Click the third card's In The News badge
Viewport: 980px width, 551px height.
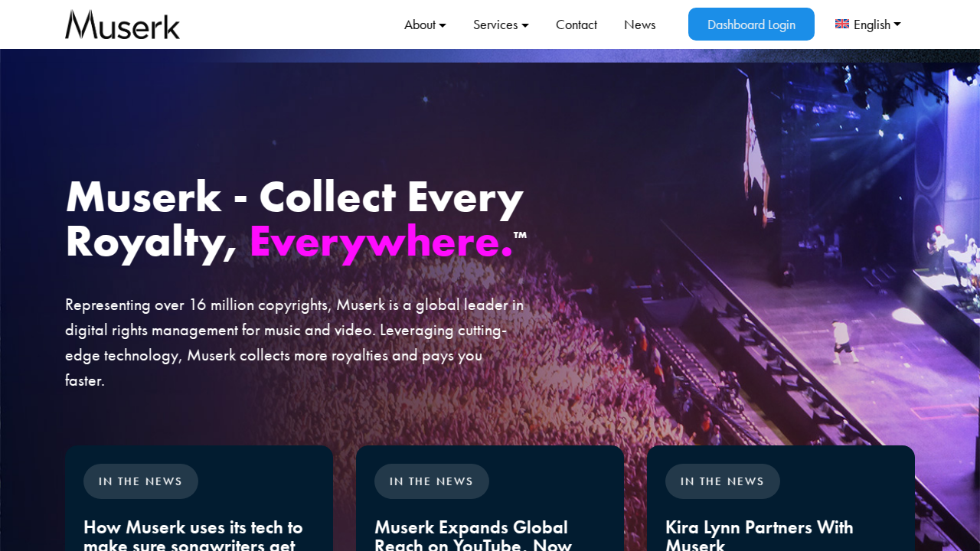pyautogui.click(x=723, y=481)
